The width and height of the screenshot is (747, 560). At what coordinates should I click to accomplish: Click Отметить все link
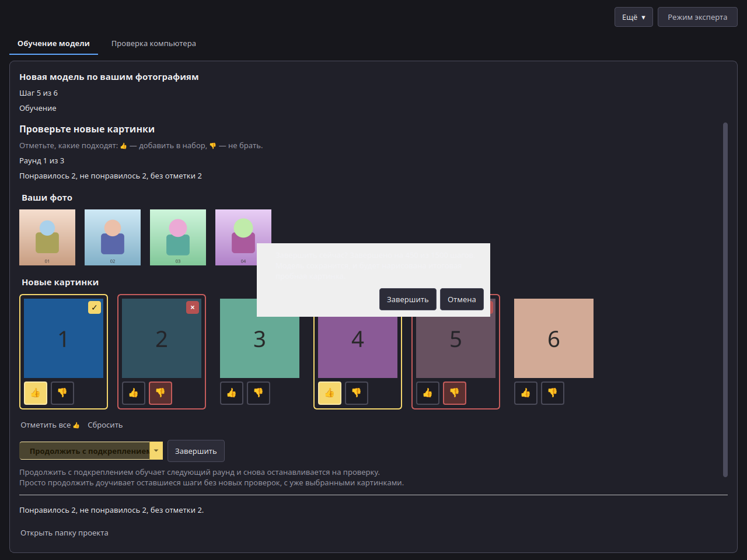(50, 425)
